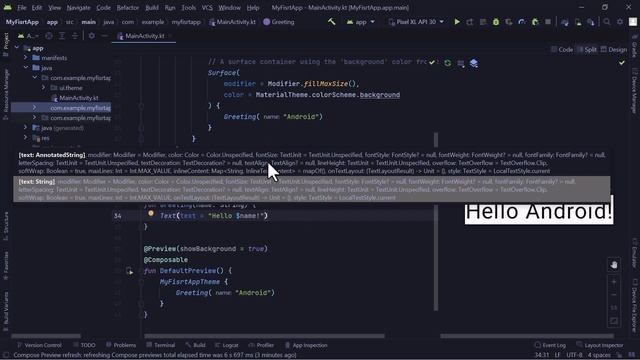
Task: Switch editor to Split view
Action: point(587,49)
